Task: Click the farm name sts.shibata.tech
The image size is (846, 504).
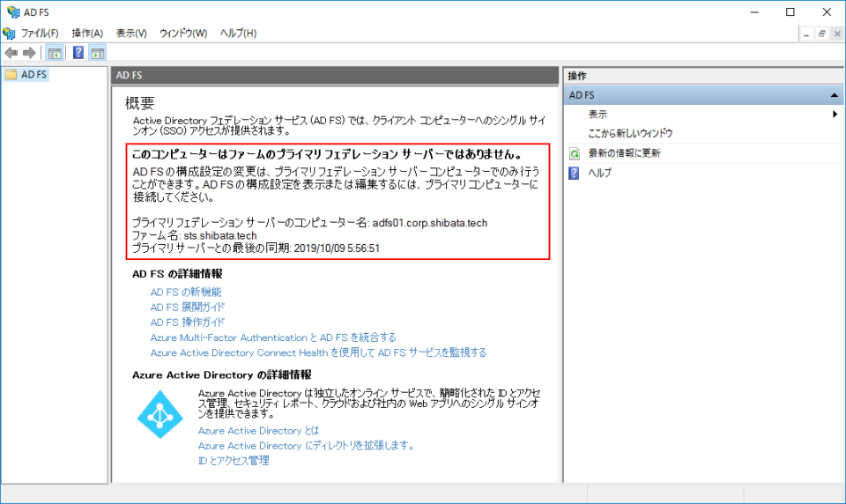Action: [x=220, y=236]
